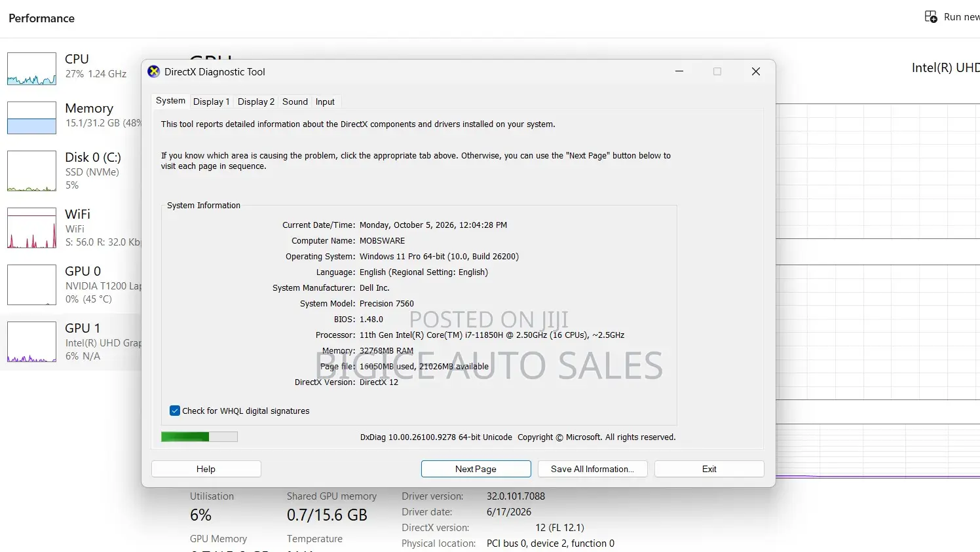Minimize the DirectX Diagnostic Tool window
980x552 pixels.
tap(679, 71)
